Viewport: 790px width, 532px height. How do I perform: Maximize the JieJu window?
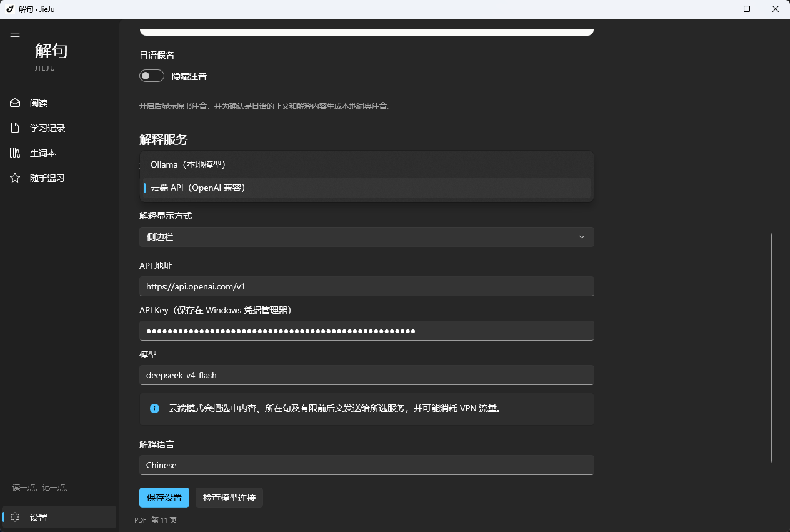pyautogui.click(x=747, y=9)
